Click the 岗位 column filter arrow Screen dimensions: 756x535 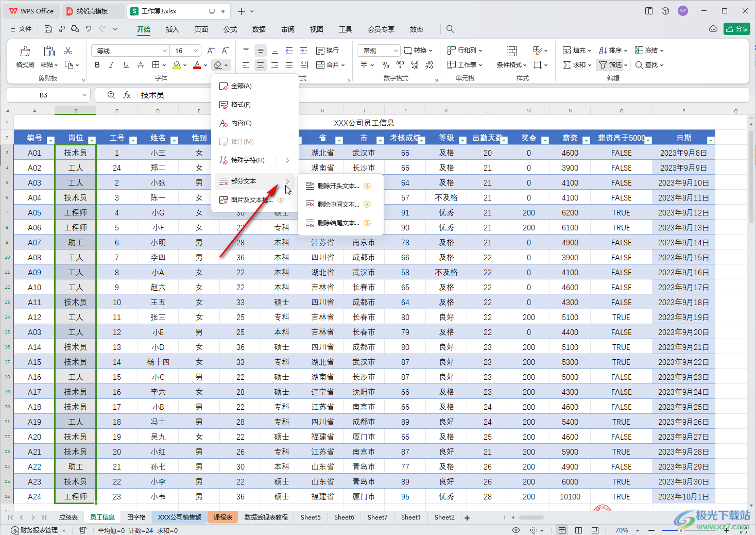pyautogui.click(x=92, y=140)
